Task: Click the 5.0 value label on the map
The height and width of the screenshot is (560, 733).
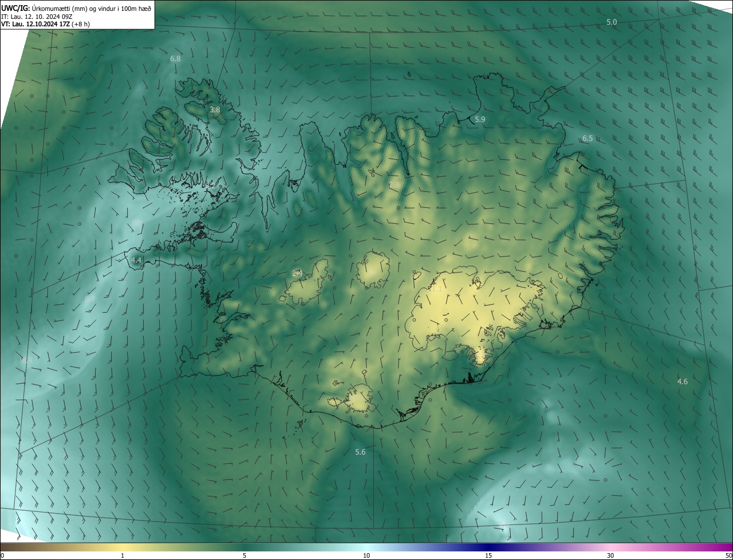Action: 612,22
